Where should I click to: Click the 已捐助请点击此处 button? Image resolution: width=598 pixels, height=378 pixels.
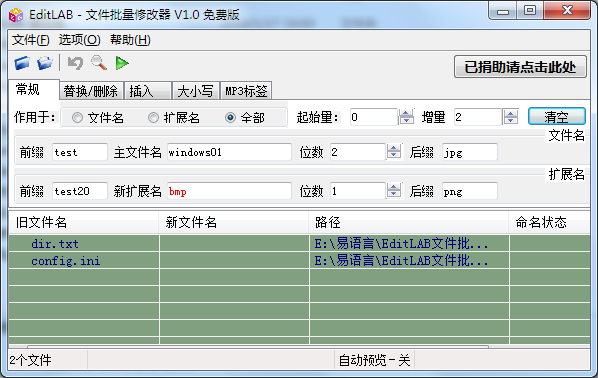tap(520, 67)
